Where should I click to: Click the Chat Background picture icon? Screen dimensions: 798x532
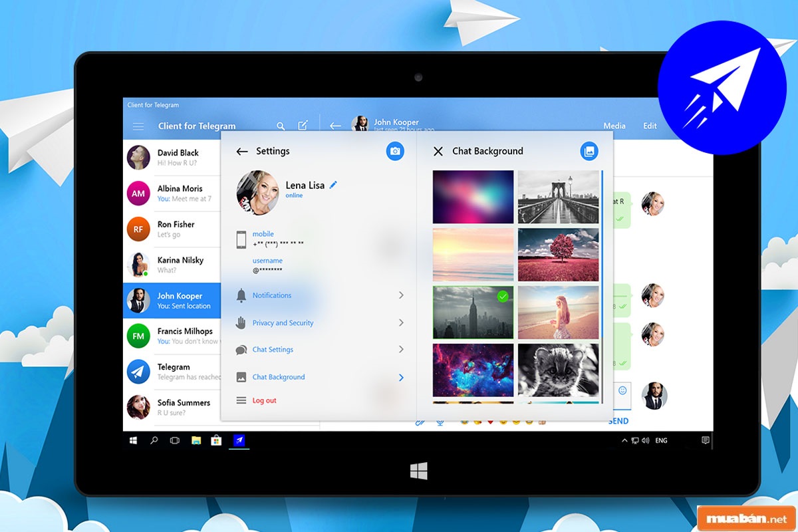click(x=241, y=377)
